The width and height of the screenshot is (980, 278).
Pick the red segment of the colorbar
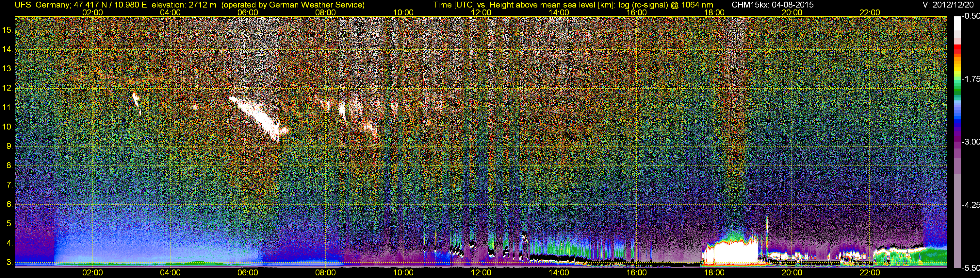tap(957, 49)
